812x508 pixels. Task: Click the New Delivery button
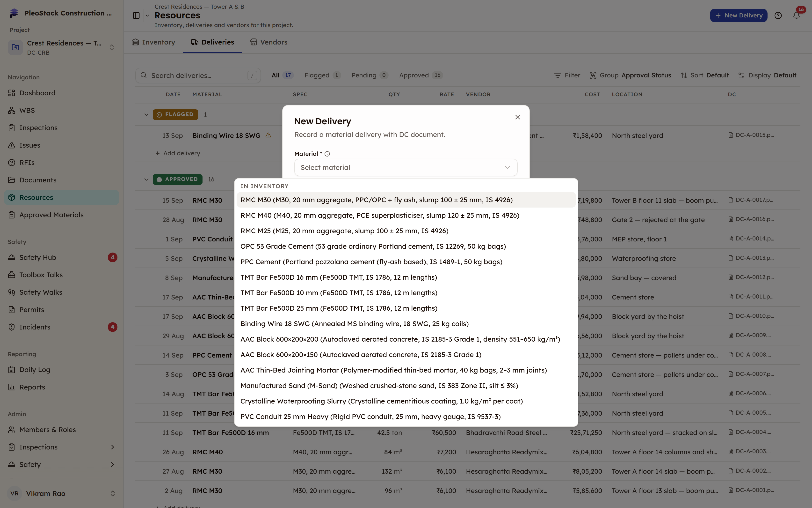pyautogui.click(x=739, y=15)
